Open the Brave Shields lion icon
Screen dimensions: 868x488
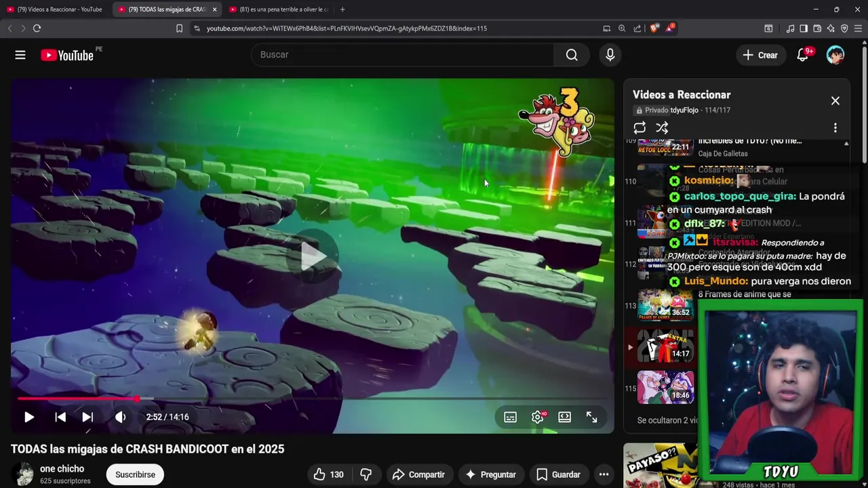[x=654, y=28]
